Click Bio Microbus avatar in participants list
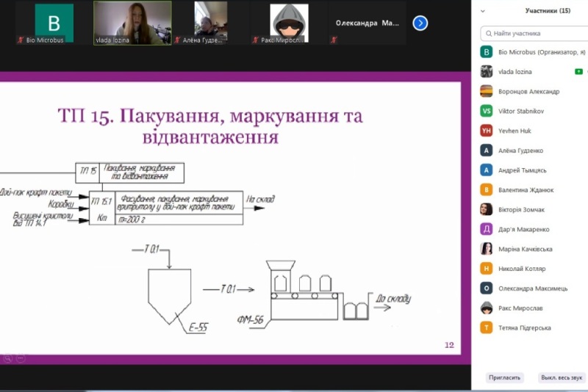The image size is (588, 392). click(x=487, y=51)
